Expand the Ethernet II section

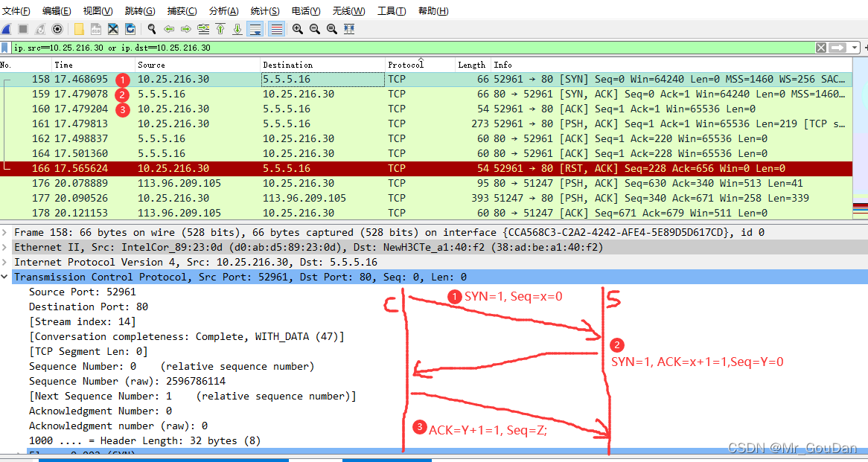pos(5,247)
